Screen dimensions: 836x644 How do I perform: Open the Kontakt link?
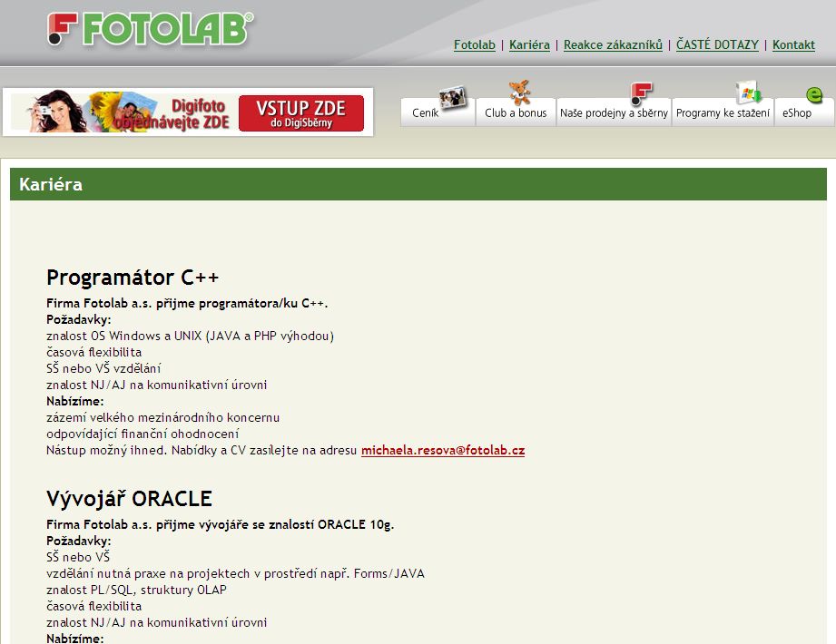point(793,44)
